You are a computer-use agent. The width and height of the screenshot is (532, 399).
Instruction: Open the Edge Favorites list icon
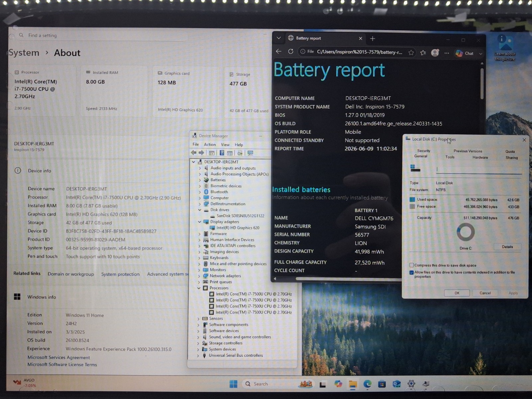(x=423, y=53)
